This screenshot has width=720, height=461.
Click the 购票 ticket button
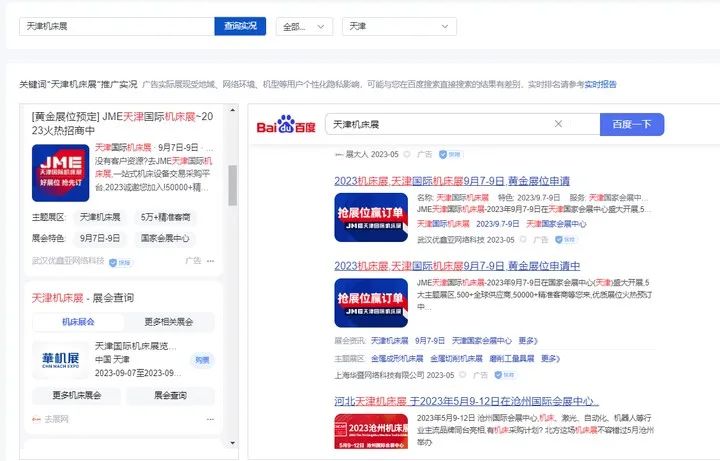coord(202,360)
